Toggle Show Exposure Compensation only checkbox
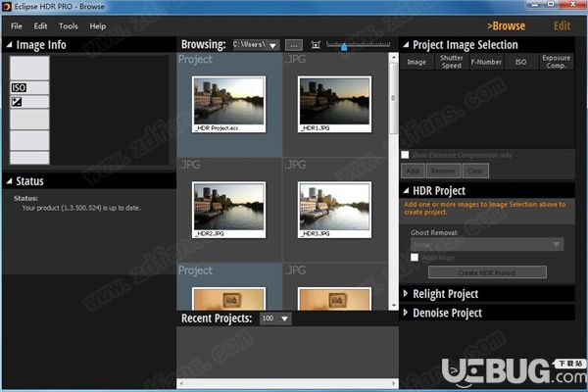 point(405,155)
